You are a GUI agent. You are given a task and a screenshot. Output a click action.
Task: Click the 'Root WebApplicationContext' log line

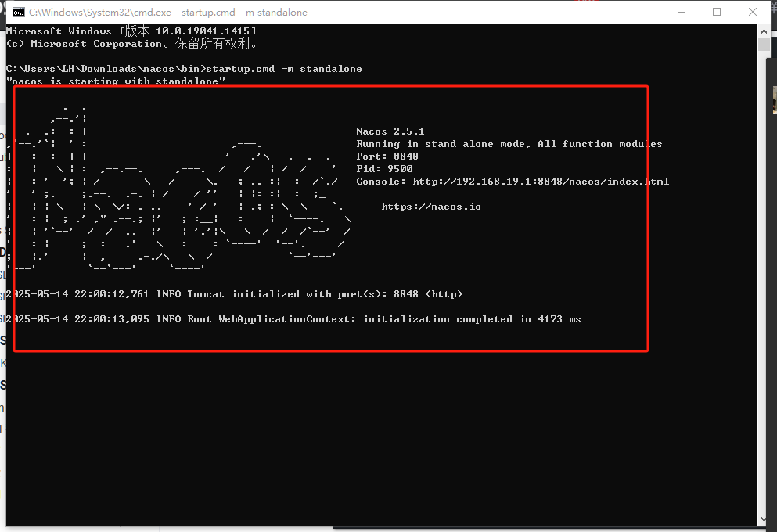pos(293,319)
